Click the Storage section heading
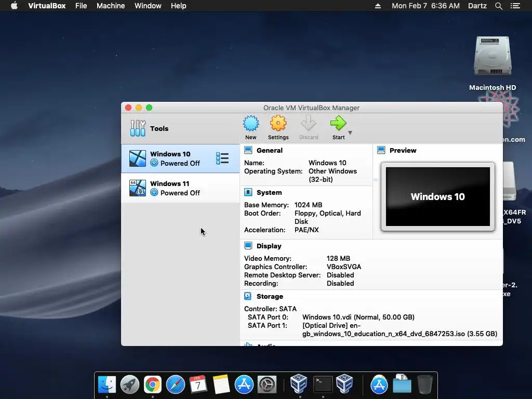The width and height of the screenshot is (532, 399). coord(270,296)
